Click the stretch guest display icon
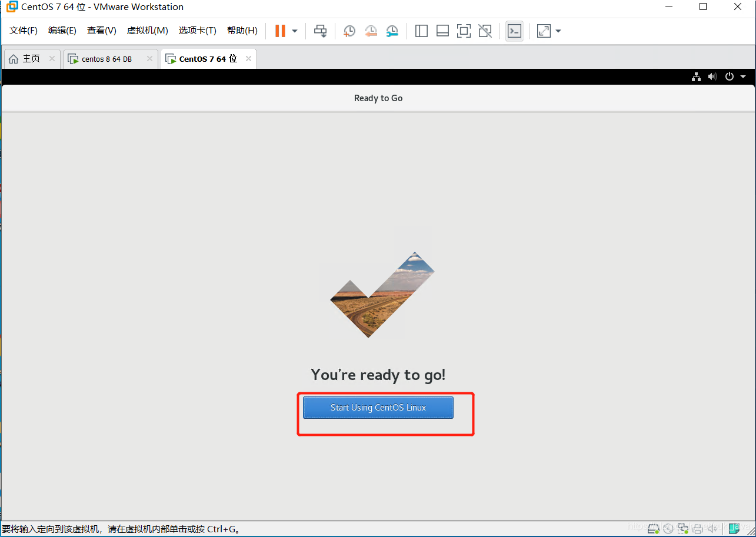The height and width of the screenshot is (537, 756). coord(544,31)
